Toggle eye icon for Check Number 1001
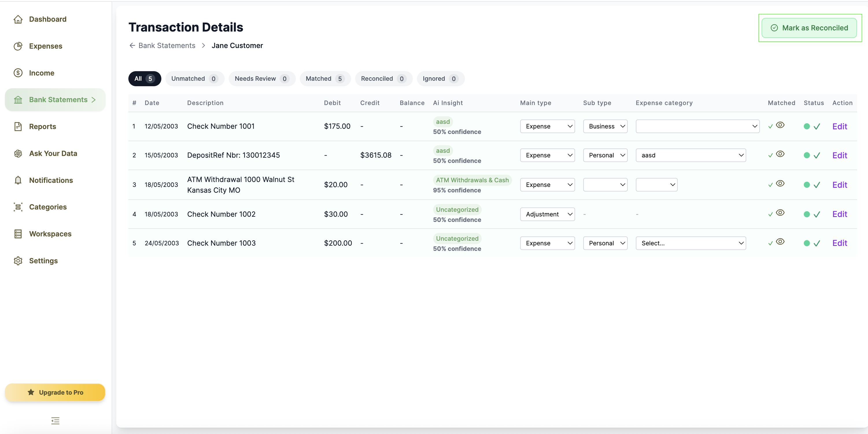The width and height of the screenshot is (868, 434). pos(780,125)
